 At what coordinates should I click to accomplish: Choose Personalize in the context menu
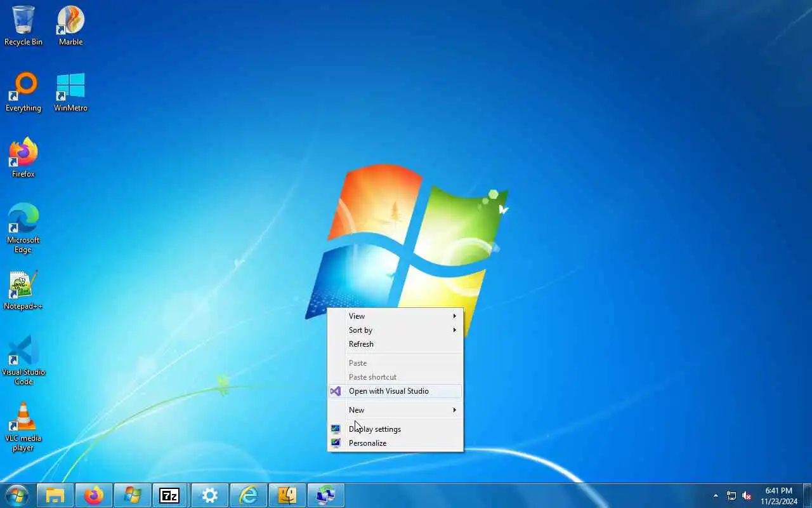pyautogui.click(x=395, y=443)
